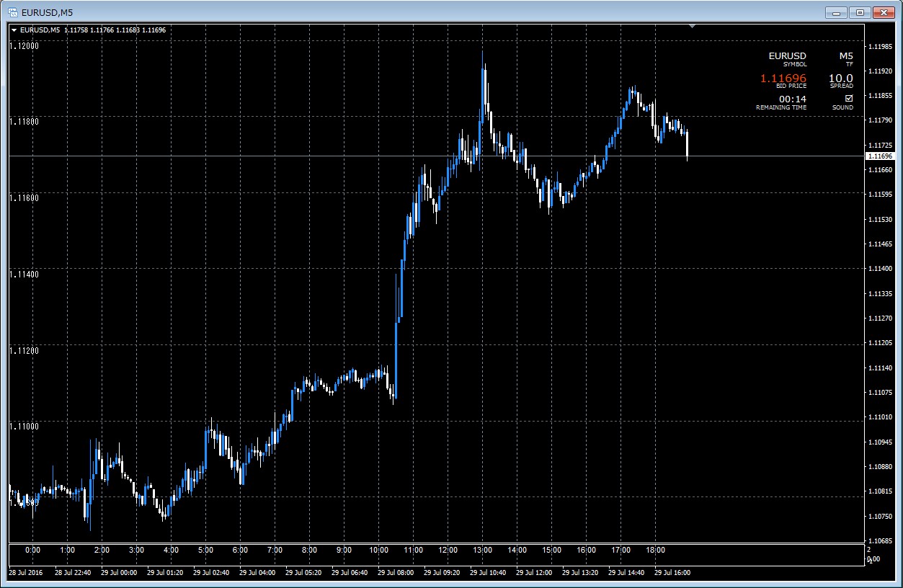Click the EURUSD symbol label in the panel
Image resolution: width=903 pixels, height=588 pixels.
point(788,56)
